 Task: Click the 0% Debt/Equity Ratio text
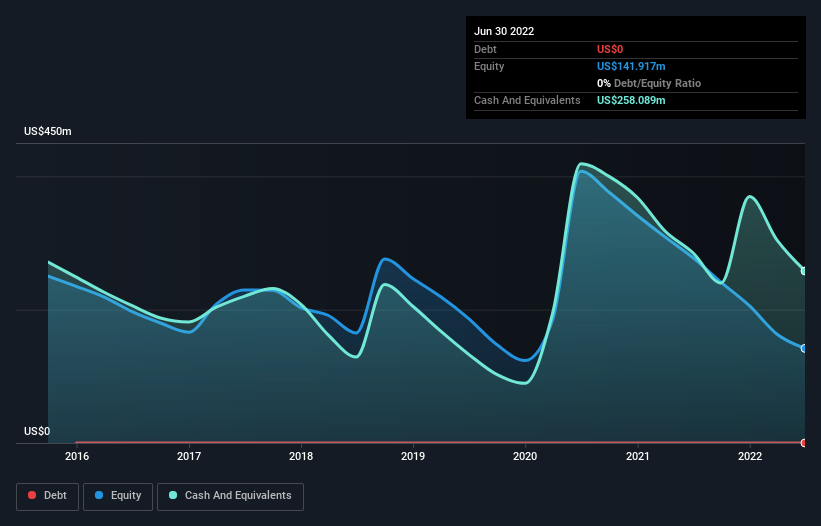coord(649,83)
